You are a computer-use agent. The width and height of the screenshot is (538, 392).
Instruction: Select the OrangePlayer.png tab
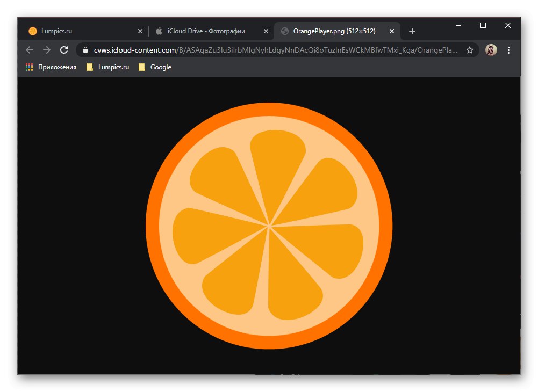(x=337, y=31)
